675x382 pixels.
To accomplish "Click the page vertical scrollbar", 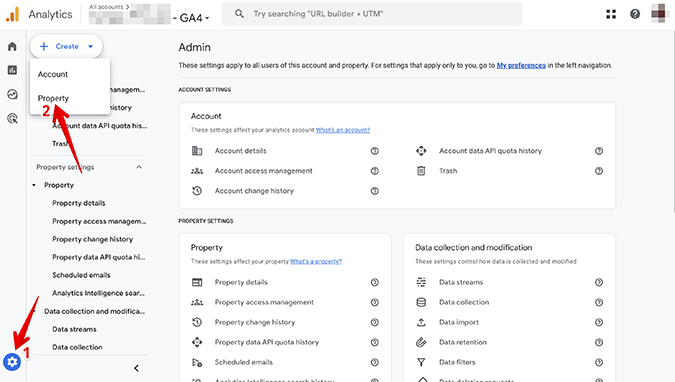I will click(x=673, y=121).
